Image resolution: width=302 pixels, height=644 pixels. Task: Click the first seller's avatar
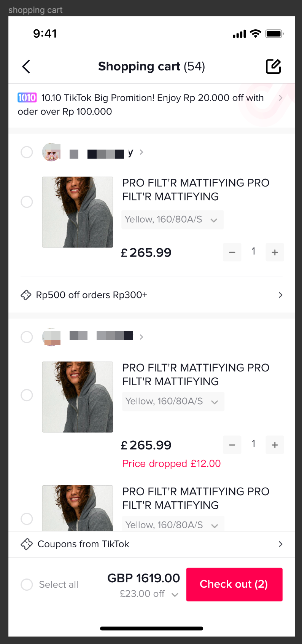coord(51,152)
